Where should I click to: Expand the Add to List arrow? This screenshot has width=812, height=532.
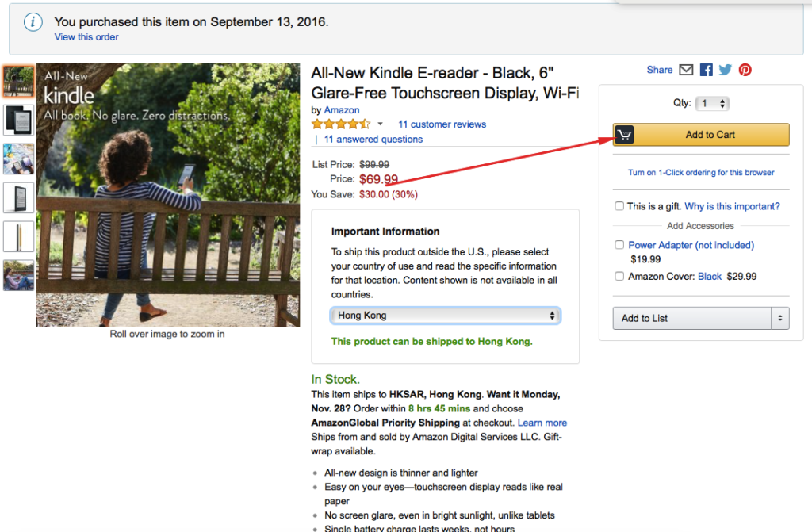coord(780,318)
